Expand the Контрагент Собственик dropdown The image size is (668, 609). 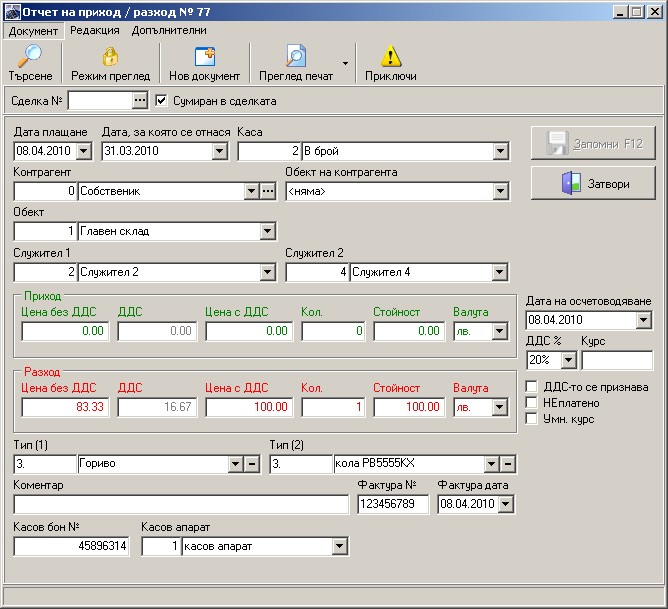tap(251, 191)
